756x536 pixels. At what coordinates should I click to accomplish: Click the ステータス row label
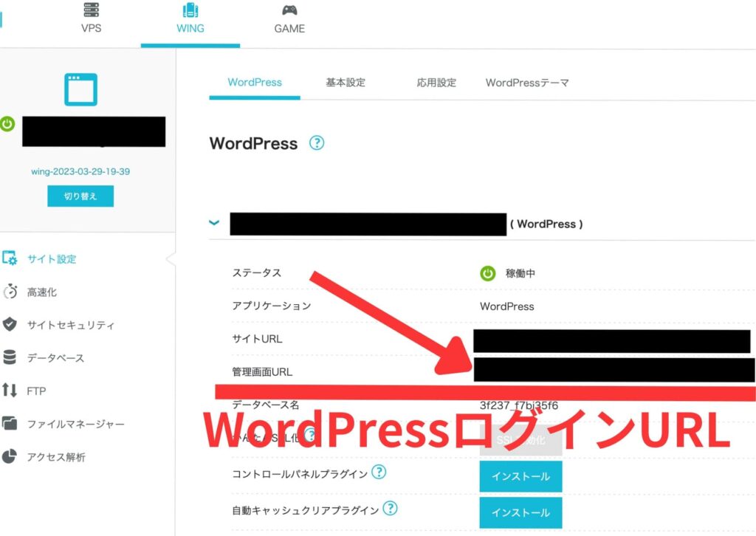pyautogui.click(x=257, y=273)
